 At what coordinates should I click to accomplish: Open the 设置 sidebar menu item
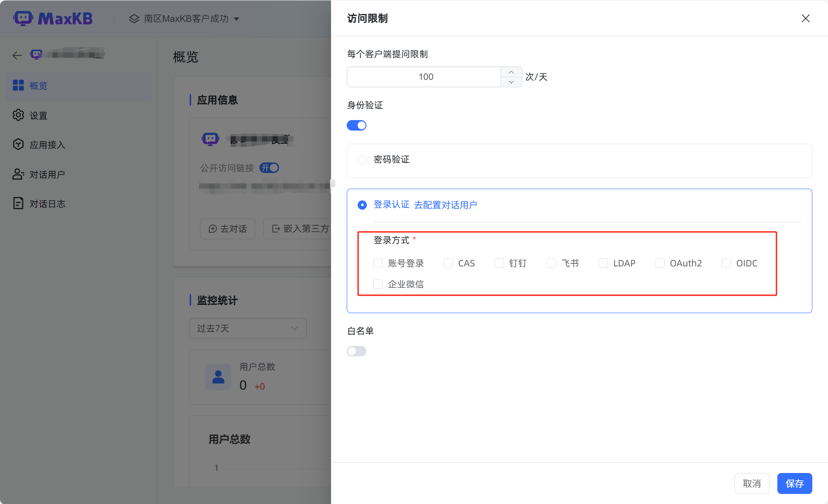[78, 115]
